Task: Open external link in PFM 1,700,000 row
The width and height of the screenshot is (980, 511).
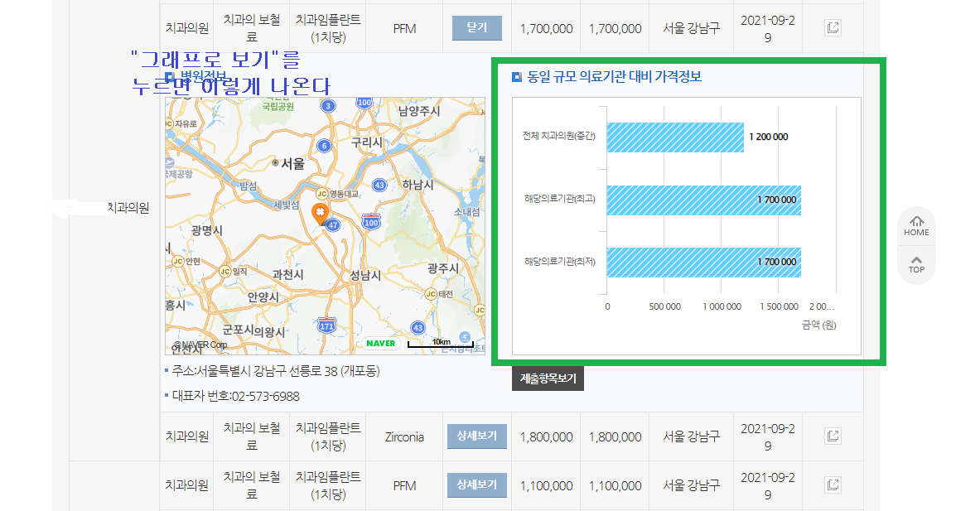Action: [x=833, y=28]
